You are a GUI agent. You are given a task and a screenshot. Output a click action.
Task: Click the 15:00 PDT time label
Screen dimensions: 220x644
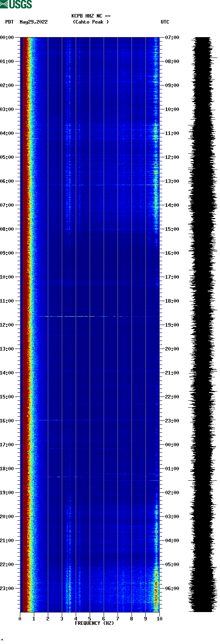click(7, 397)
